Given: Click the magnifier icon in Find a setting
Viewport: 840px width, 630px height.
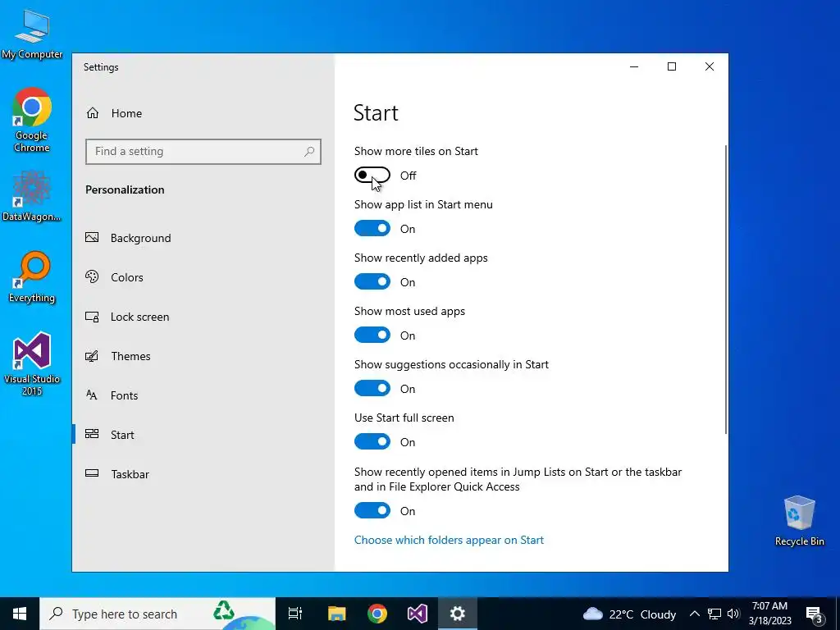Looking at the screenshot, I should tap(309, 152).
